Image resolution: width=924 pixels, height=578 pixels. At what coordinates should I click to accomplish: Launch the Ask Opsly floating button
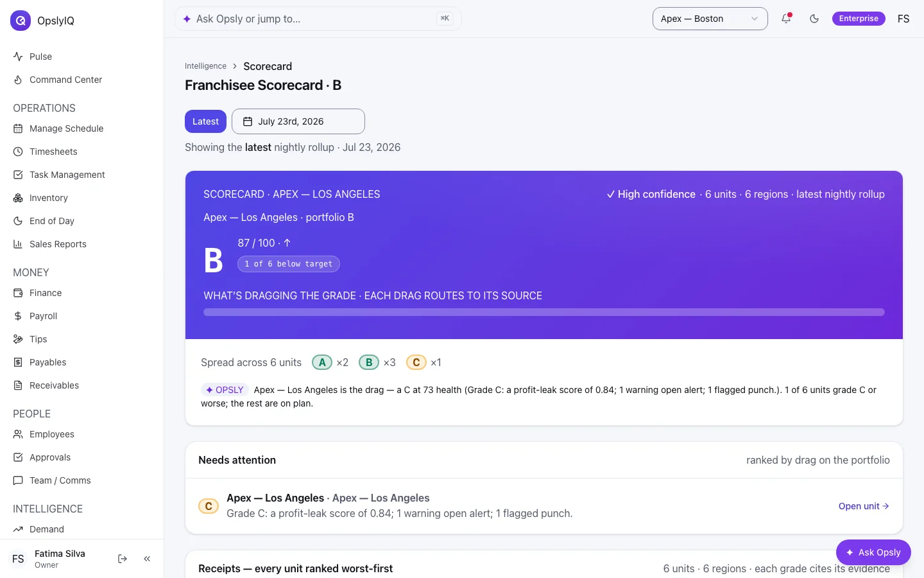point(873,552)
